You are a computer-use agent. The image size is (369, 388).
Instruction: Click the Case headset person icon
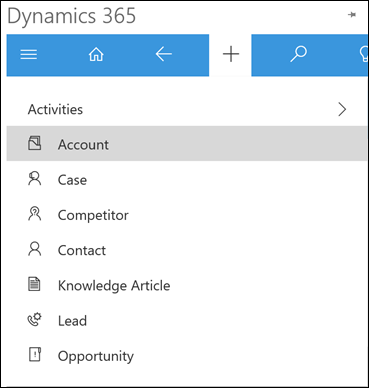pos(34,179)
